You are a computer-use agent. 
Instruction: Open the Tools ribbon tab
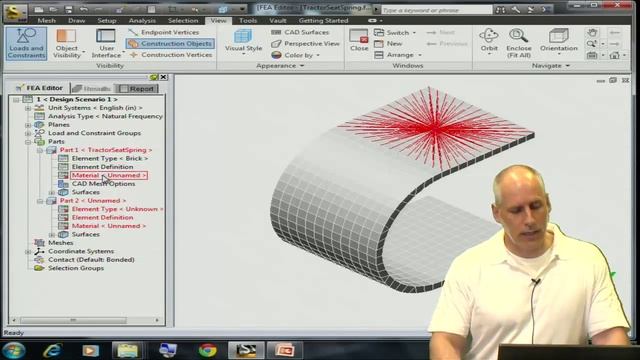point(248,20)
